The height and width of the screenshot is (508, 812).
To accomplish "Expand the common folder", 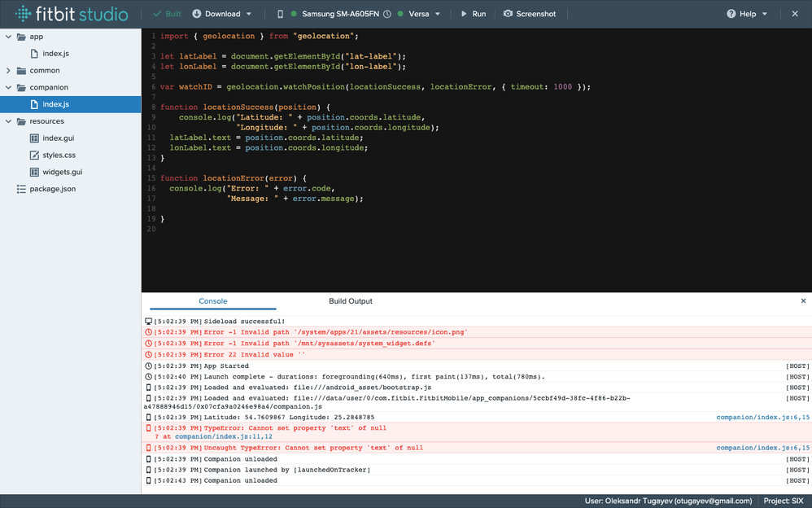I will (x=10, y=71).
